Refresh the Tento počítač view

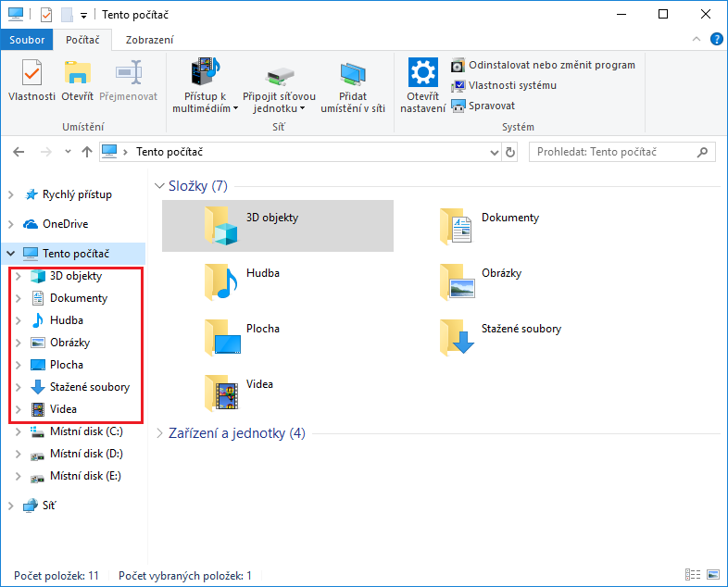click(510, 152)
